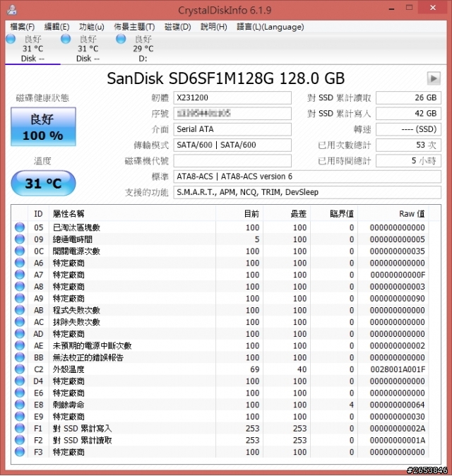Click the 對 SSD 累計寫入 value 42 GB
The image size is (452, 476).
coord(408,114)
